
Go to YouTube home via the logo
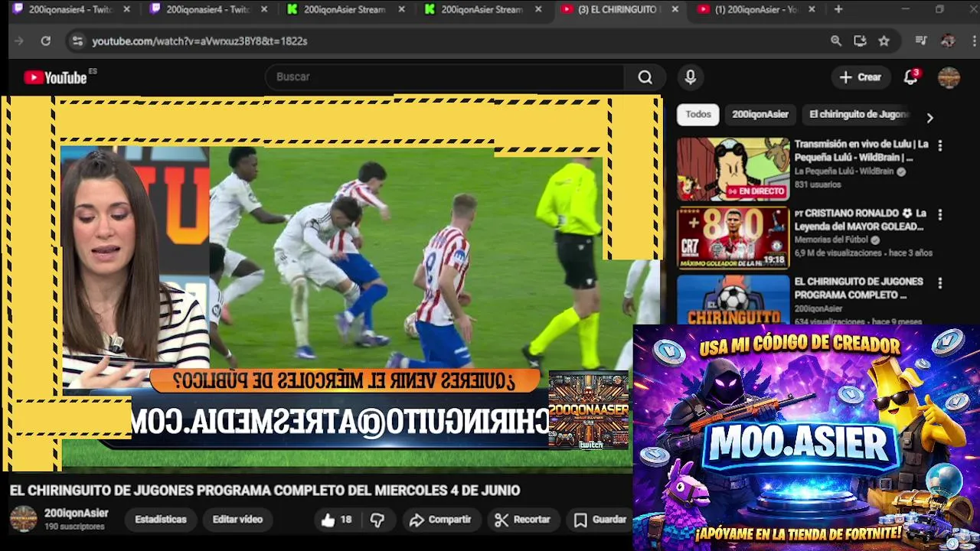[x=55, y=77]
